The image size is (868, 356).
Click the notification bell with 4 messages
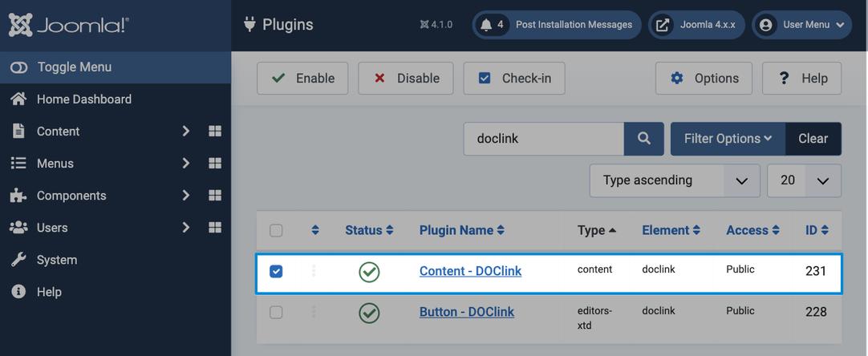[x=486, y=25]
